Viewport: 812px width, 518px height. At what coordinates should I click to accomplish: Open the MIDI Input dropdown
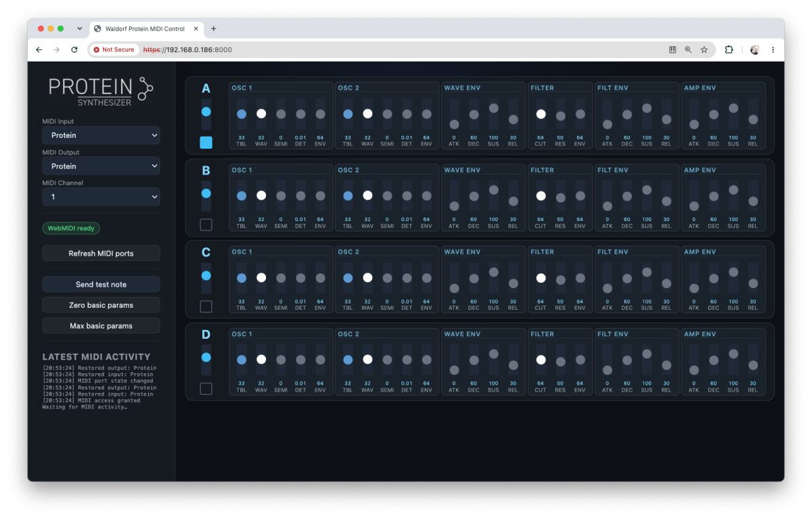(101, 135)
